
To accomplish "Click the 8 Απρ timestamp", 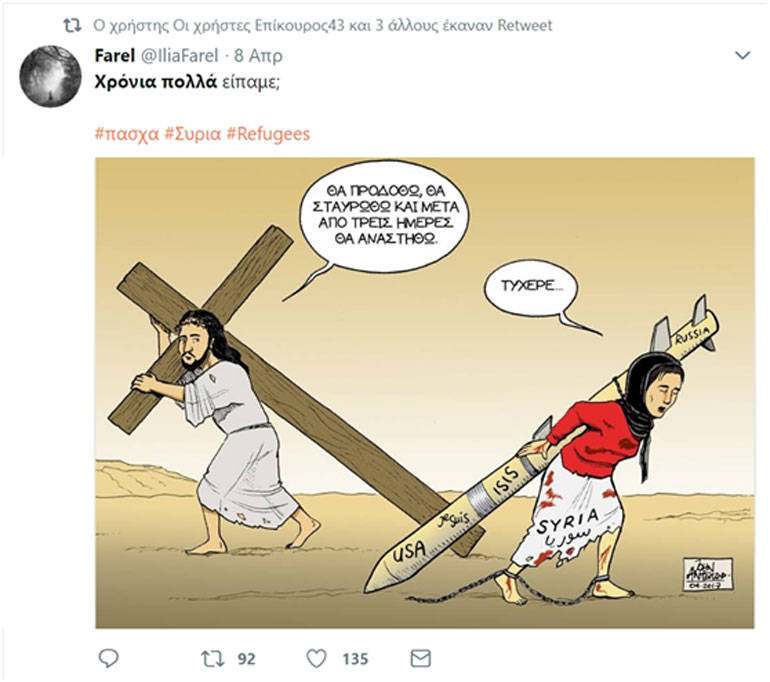I will point(258,55).
